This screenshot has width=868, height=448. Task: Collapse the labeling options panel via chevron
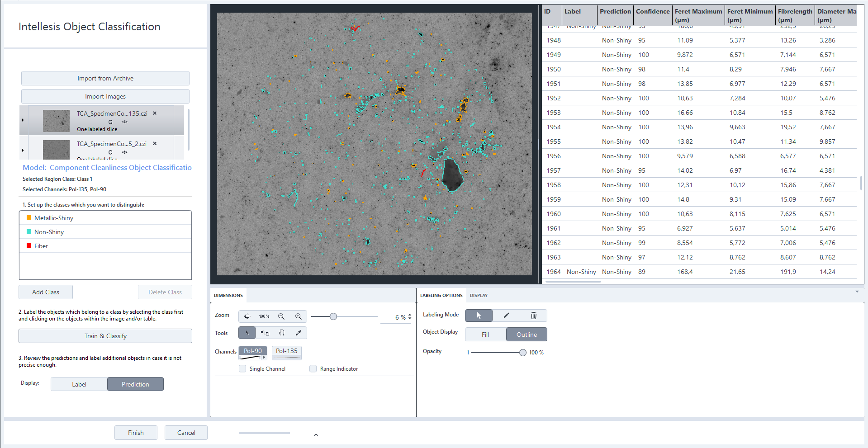pyautogui.click(x=857, y=292)
